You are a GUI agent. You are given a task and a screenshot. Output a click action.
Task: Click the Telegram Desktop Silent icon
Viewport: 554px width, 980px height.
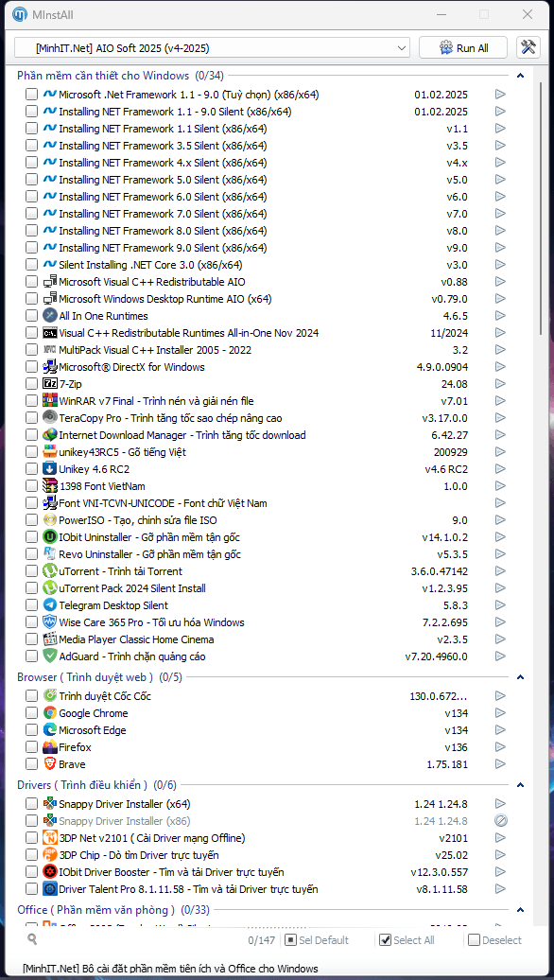point(50,605)
